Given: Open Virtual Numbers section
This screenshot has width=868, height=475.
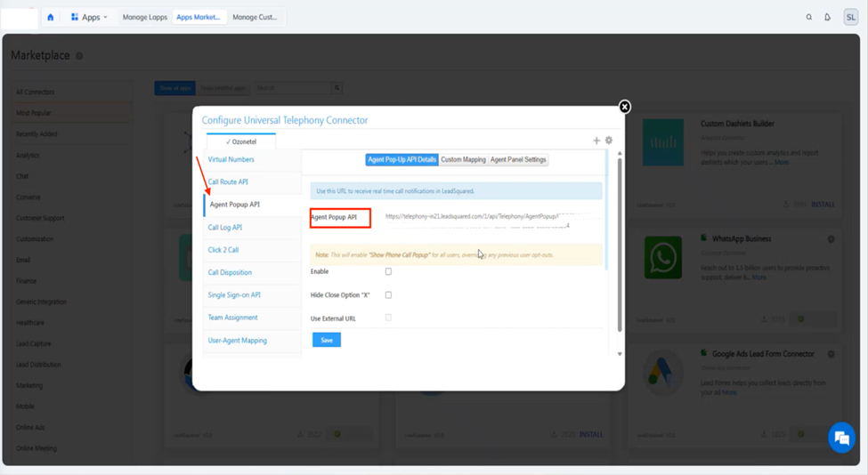Looking at the screenshot, I should [x=231, y=159].
